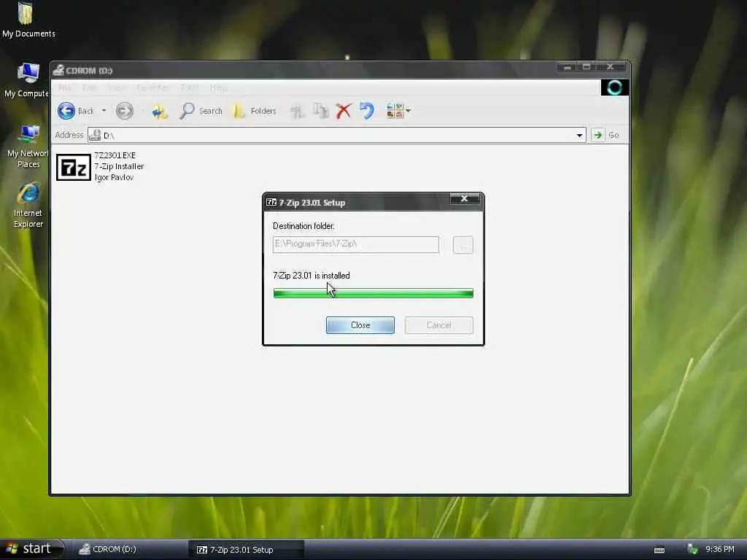
Task: Open the Edit menu in CDROM window
Action: [x=88, y=87]
